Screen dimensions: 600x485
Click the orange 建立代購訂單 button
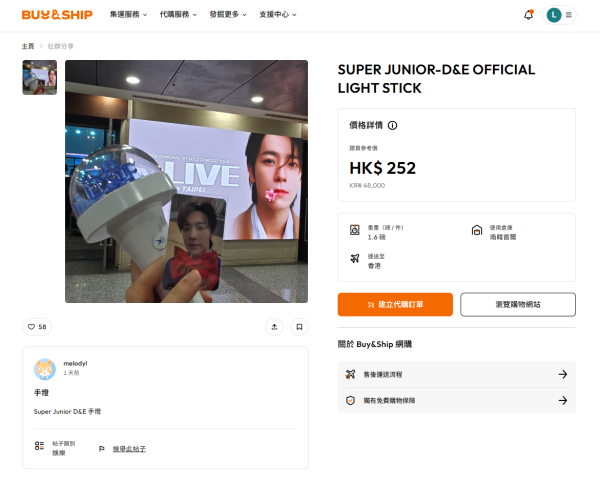coord(395,304)
